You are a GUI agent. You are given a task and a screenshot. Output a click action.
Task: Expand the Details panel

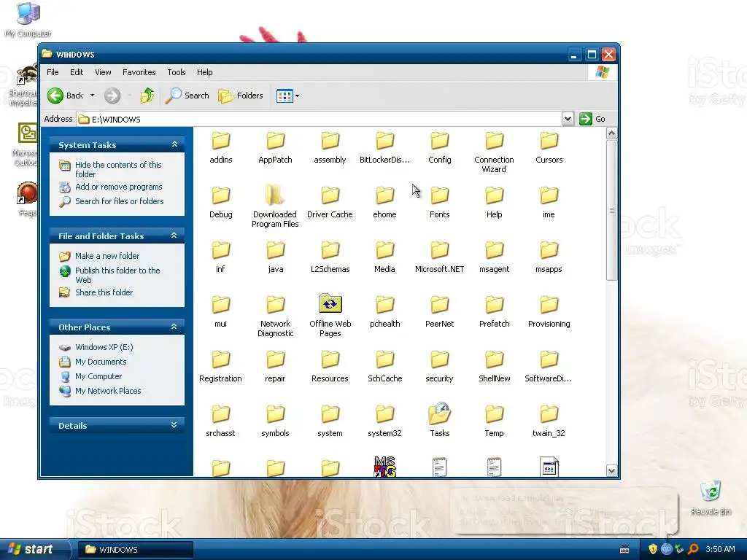(x=174, y=425)
